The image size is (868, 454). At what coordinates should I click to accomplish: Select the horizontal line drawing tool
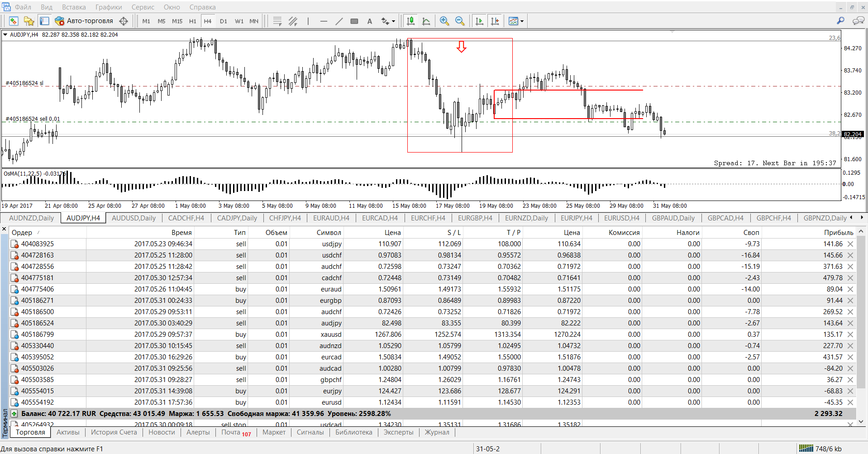coord(324,21)
